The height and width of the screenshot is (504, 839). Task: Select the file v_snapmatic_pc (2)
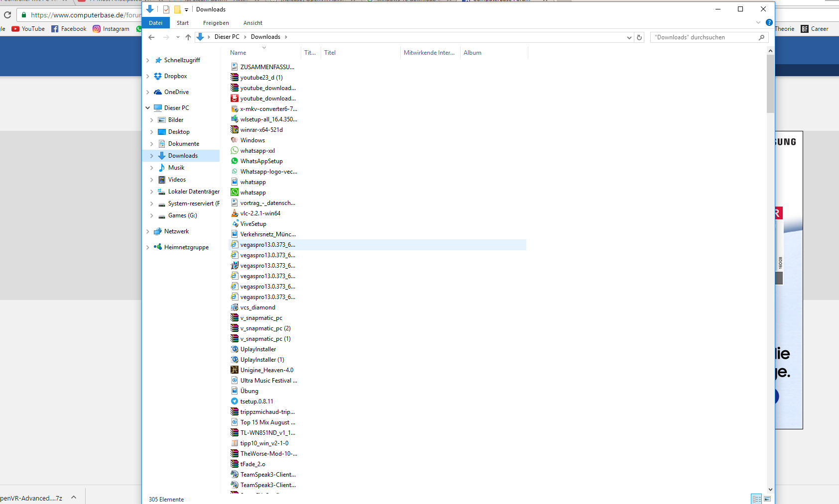point(265,328)
